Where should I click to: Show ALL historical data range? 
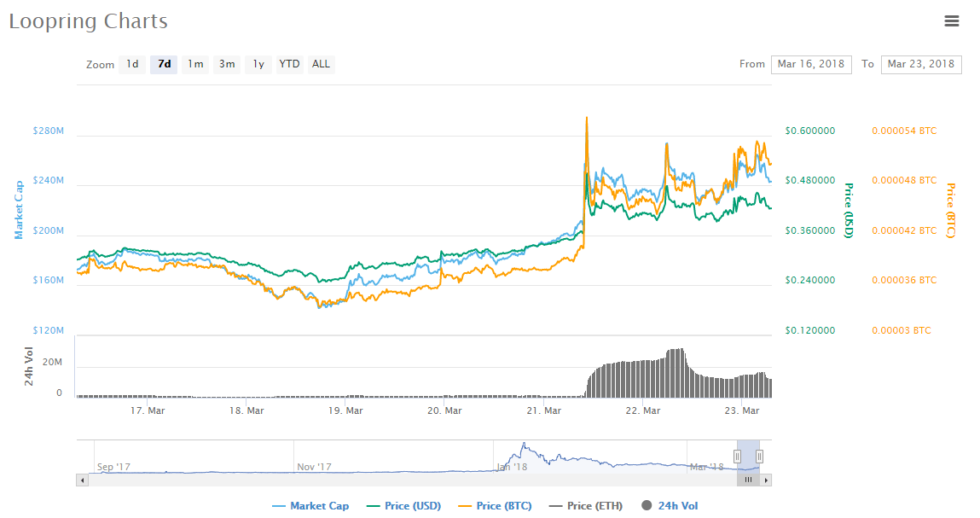321,64
